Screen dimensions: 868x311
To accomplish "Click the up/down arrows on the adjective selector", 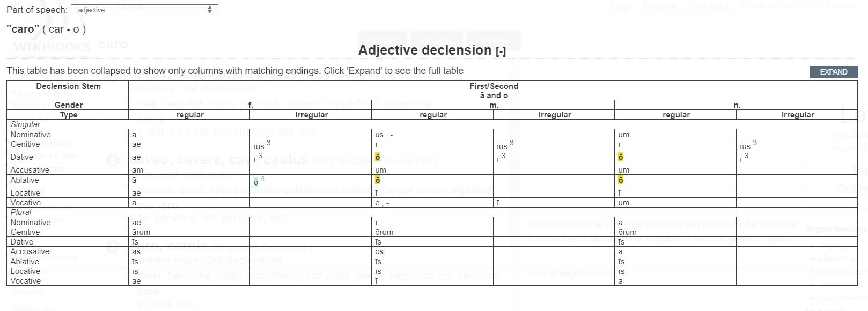I will tap(210, 10).
